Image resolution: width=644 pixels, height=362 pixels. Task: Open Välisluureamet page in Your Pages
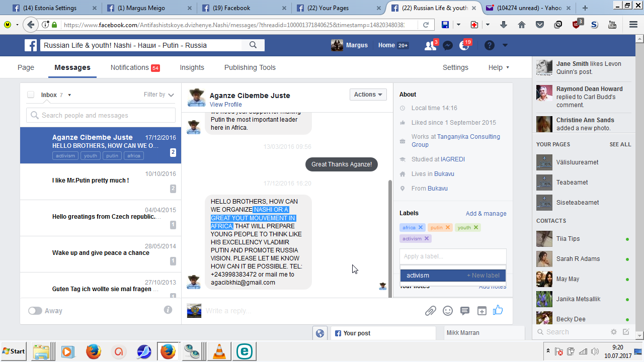583,162
